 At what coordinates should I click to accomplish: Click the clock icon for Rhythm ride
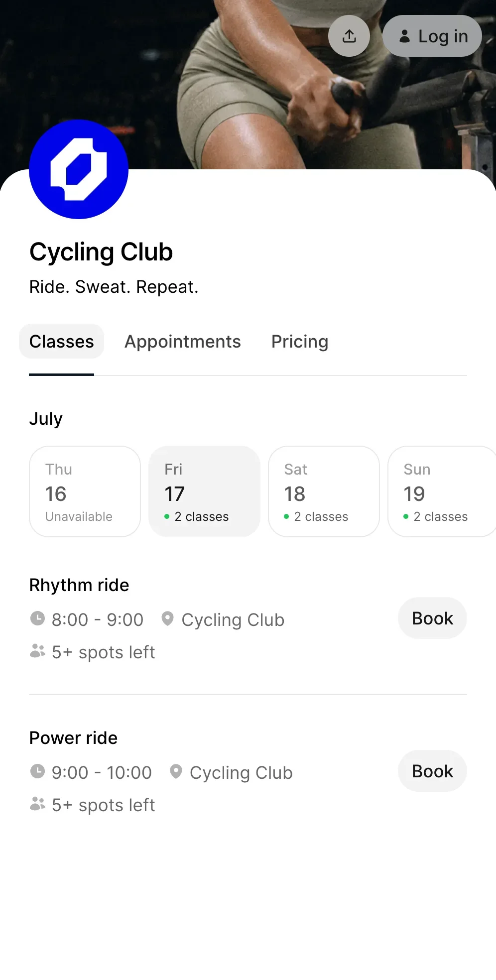tap(37, 618)
